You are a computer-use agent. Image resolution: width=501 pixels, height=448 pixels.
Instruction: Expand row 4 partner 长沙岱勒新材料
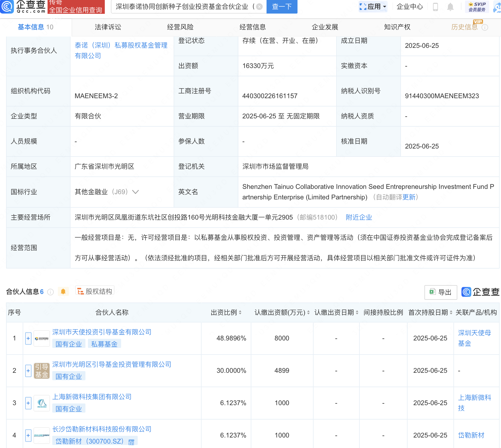click(x=28, y=436)
